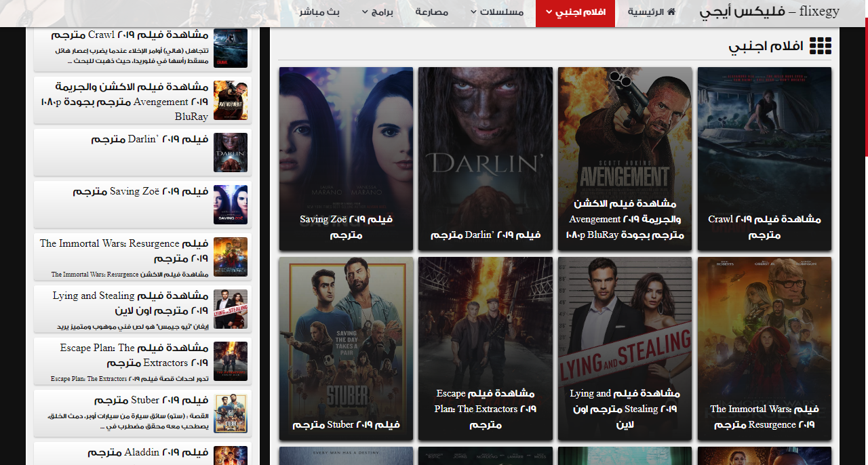Click sidebar Crawl small thumbnail
Image resolution: width=868 pixels, height=465 pixels.
click(x=231, y=48)
